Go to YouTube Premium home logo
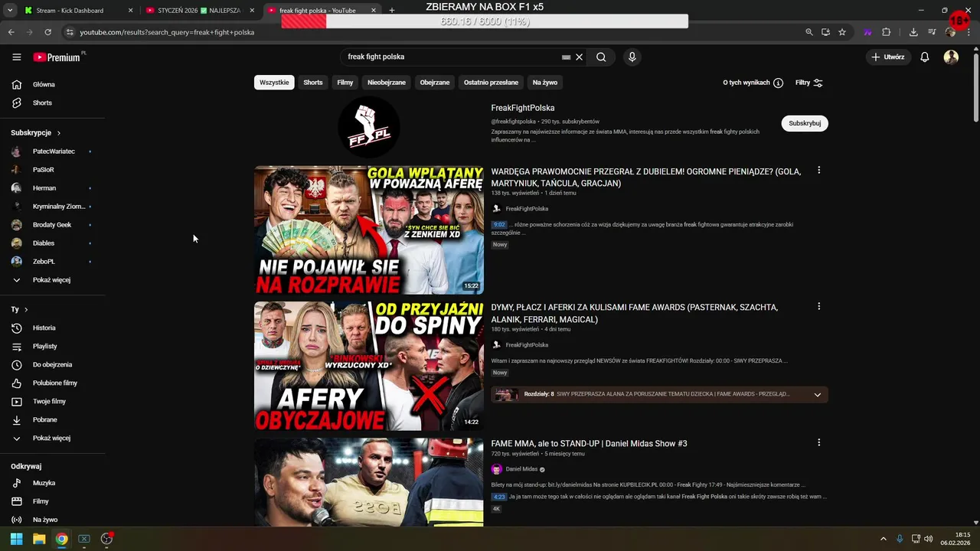This screenshot has width=980, height=551. pyautogui.click(x=57, y=57)
